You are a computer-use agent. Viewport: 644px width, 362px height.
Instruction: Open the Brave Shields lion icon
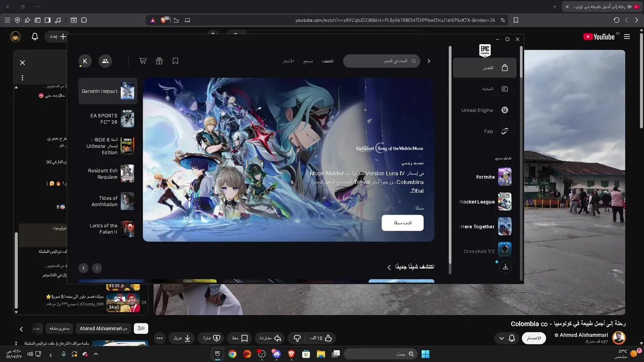165,20
